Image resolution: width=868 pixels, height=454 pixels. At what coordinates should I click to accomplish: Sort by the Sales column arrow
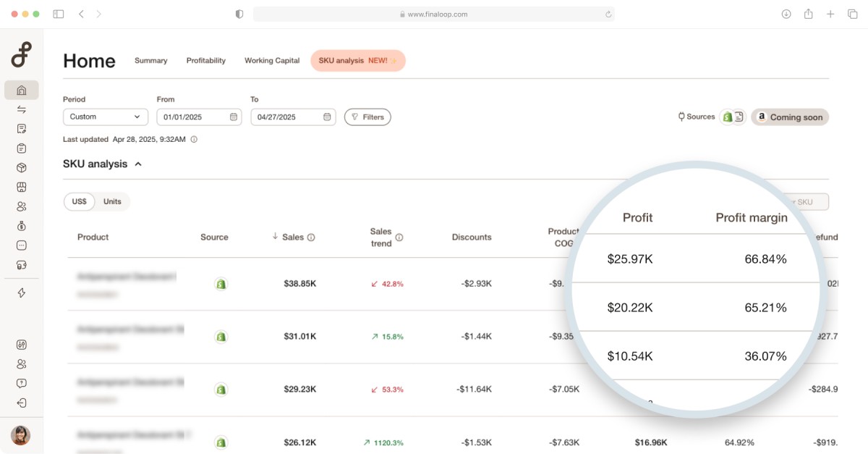(276, 237)
